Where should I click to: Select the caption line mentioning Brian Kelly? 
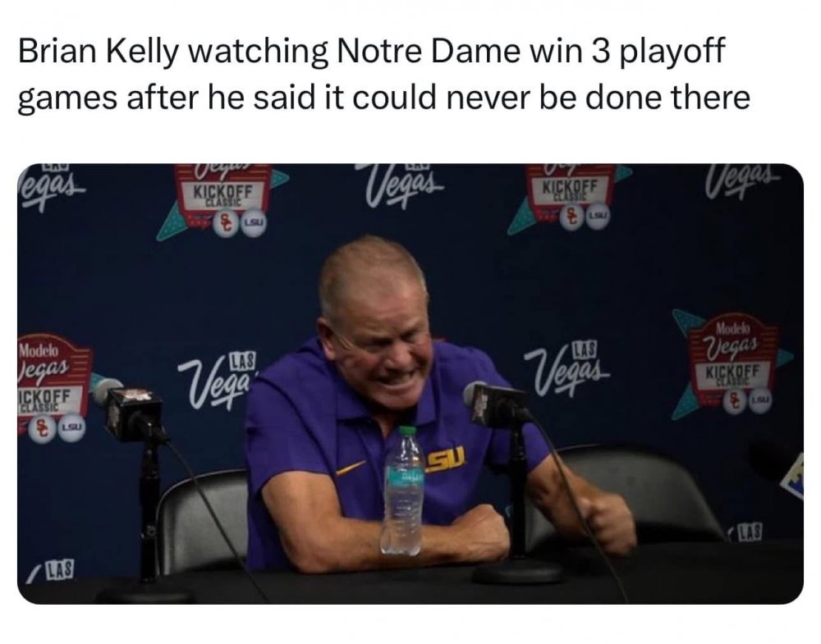click(x=371, y=55)
